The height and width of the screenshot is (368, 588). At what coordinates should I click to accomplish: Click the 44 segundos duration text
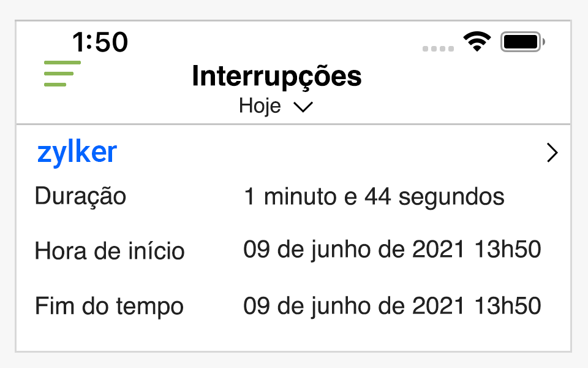tap(434, 197)
